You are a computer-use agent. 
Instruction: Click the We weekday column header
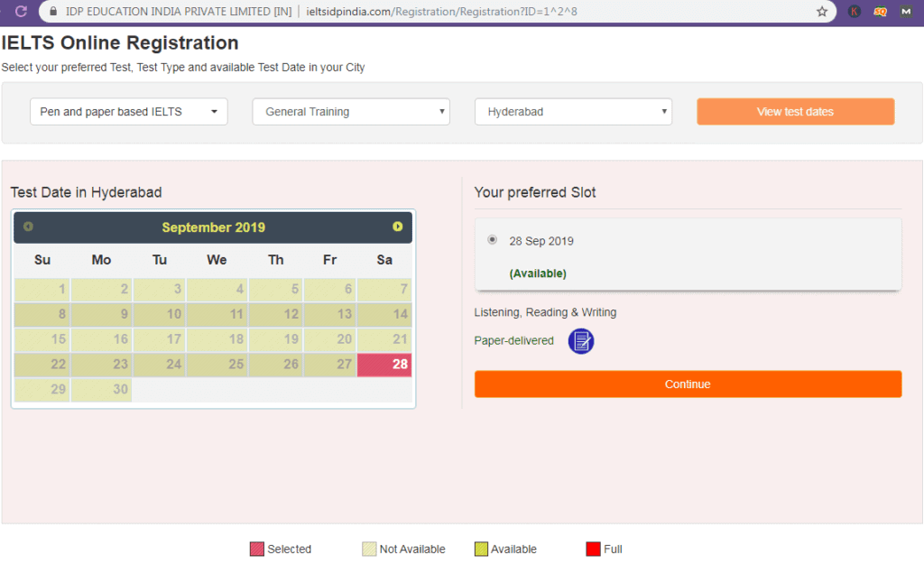pyautogui.click(x=217, y=260)
